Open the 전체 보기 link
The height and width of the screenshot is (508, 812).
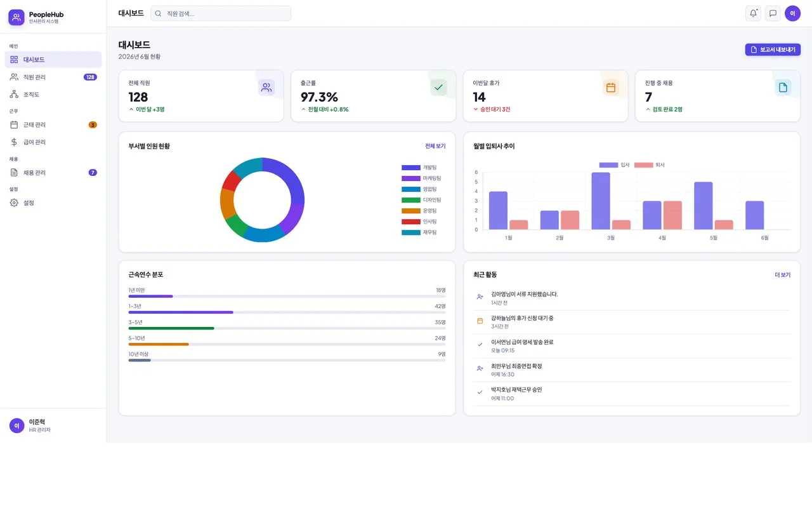[435, 146]
